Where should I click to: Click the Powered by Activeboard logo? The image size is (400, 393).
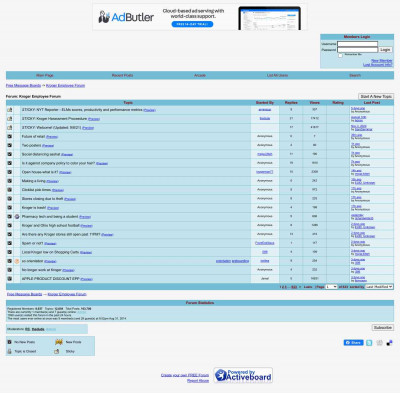click(243, 375)
